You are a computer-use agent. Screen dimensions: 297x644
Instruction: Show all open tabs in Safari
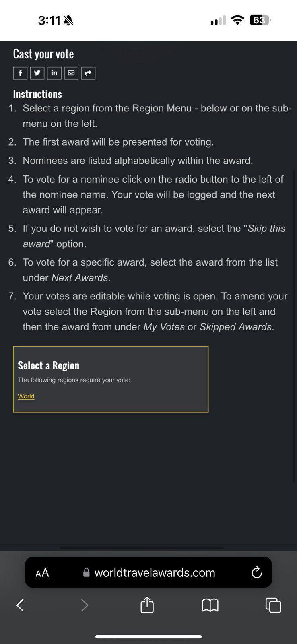click(x=273, y=605)
